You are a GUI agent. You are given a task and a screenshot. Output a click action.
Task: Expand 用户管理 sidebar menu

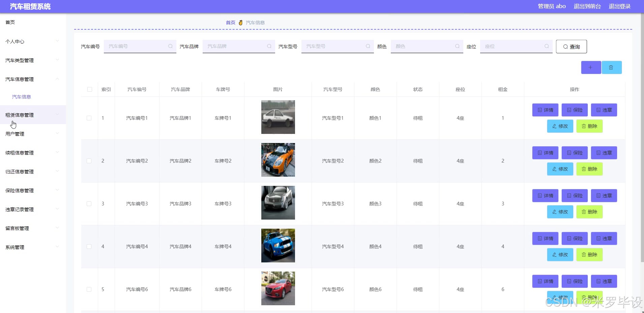(33, 134)
